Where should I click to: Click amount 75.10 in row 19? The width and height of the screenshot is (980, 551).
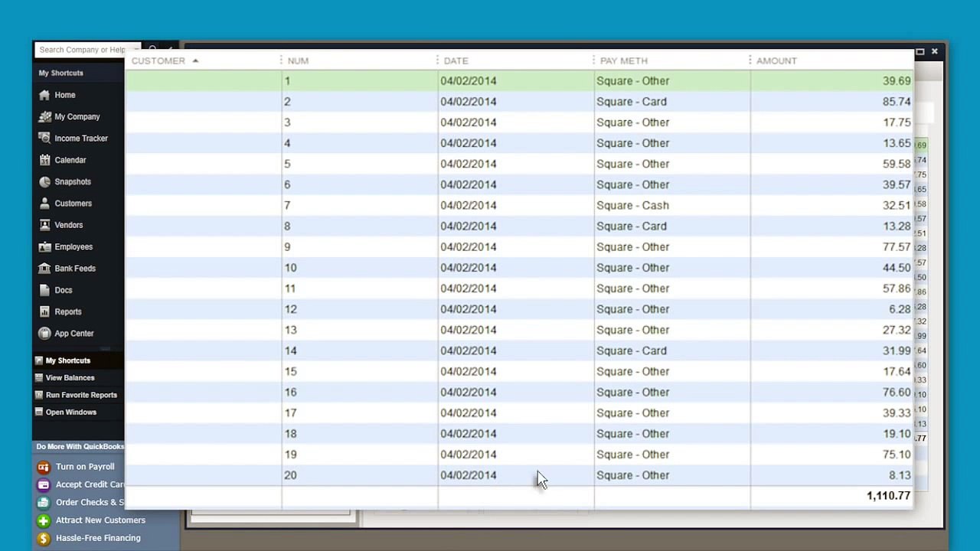[x=896, y=454]
